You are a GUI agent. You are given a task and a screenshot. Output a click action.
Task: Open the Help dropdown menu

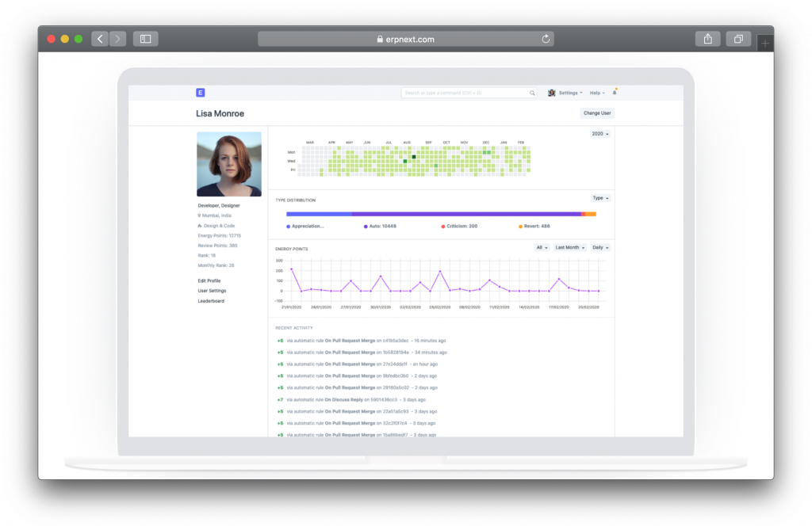[x=597, y=93]
